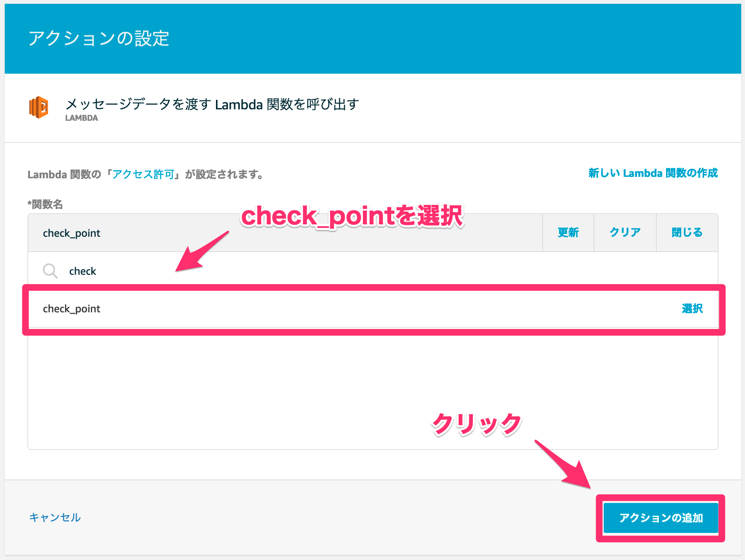This screenshot has height=560, width=745.
Task: Click 選択 for the check_point function
Action: pos(692,309)
